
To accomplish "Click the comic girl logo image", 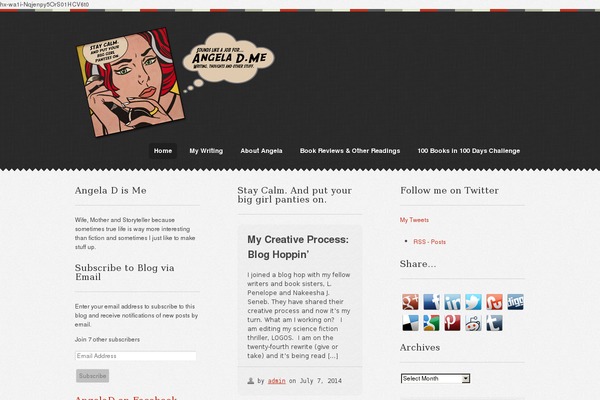I will coord(130,82).
